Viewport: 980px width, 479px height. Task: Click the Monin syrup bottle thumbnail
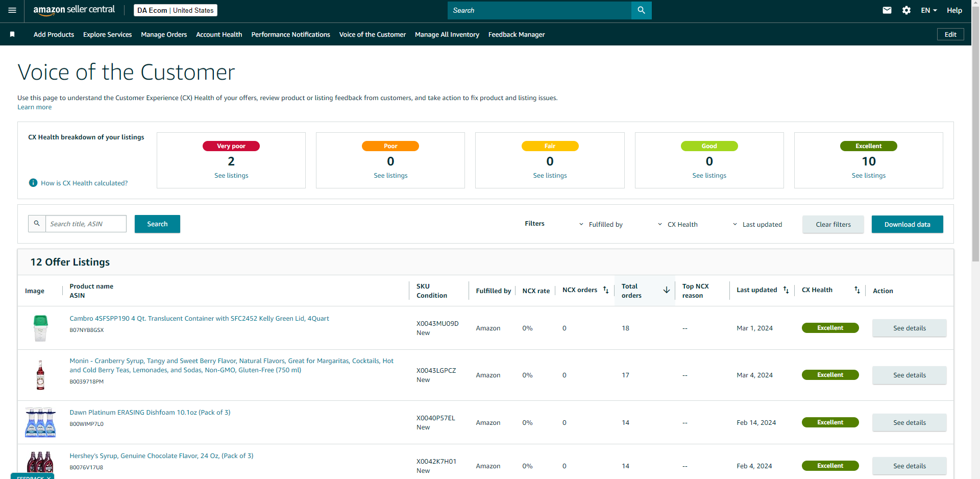click(40, 375)
